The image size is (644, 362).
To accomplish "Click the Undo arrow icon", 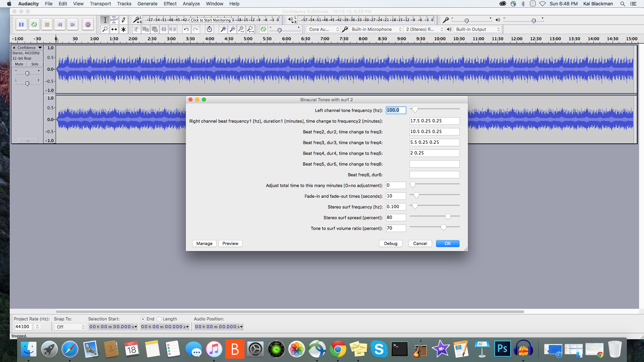I will tap(186, 29).
